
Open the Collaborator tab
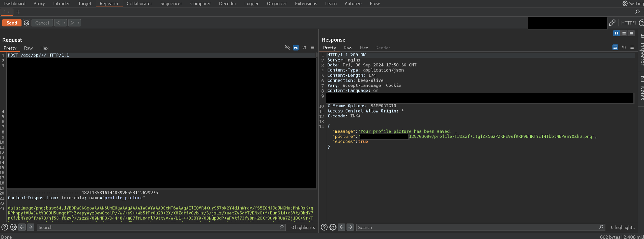point(139,3)
